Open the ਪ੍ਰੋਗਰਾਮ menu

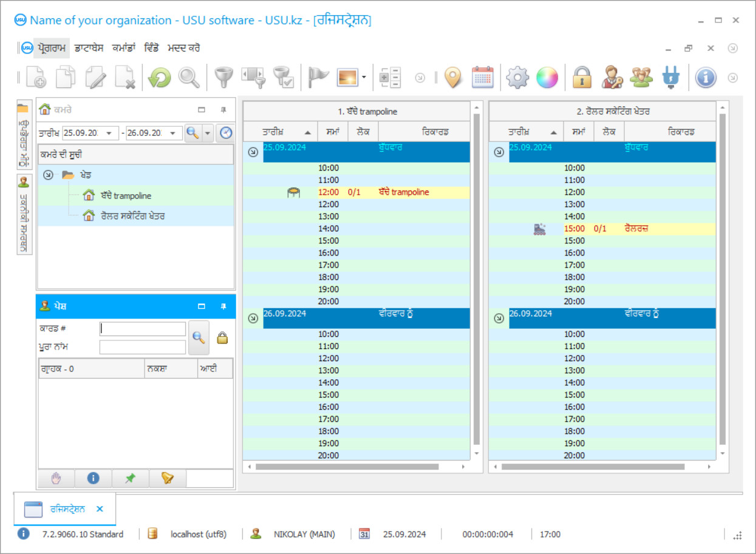(50, 48)
